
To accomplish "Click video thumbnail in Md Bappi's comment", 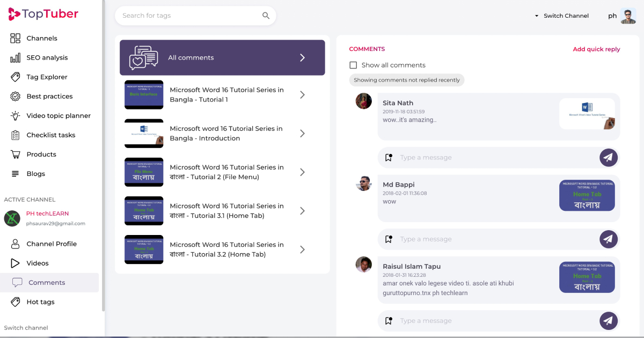I will point(587,195).
